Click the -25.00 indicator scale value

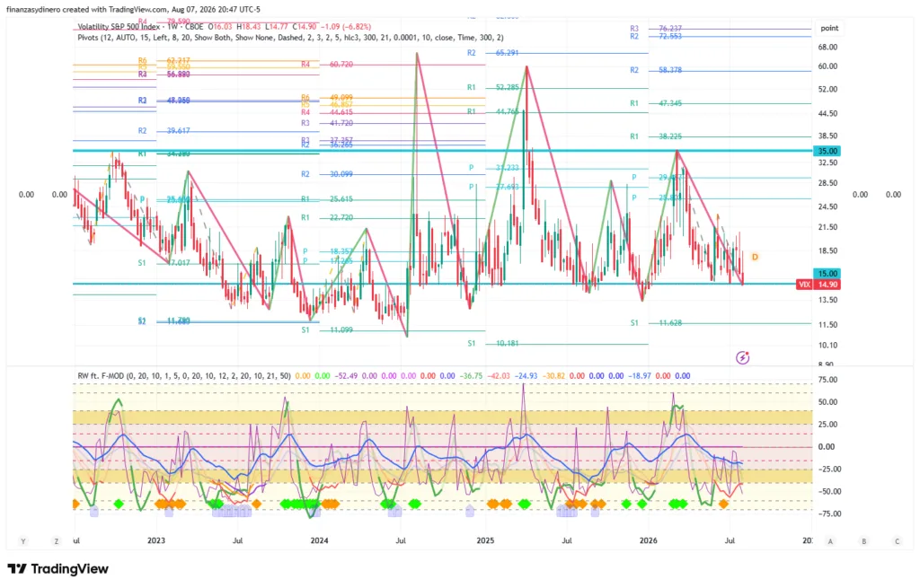pyautogui.click(x=828, y=469)
